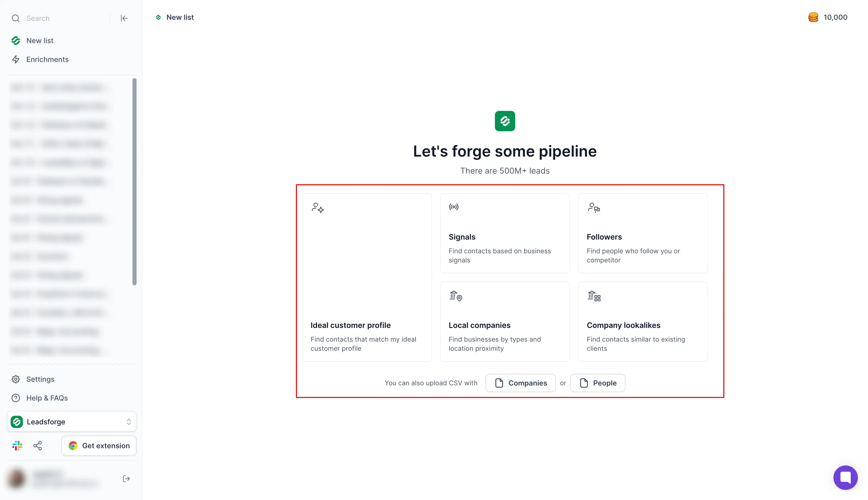Click the Slack integration icon
Image resolution: width=868 pixels, height=500 pixels.
click(x=17, y=446)
